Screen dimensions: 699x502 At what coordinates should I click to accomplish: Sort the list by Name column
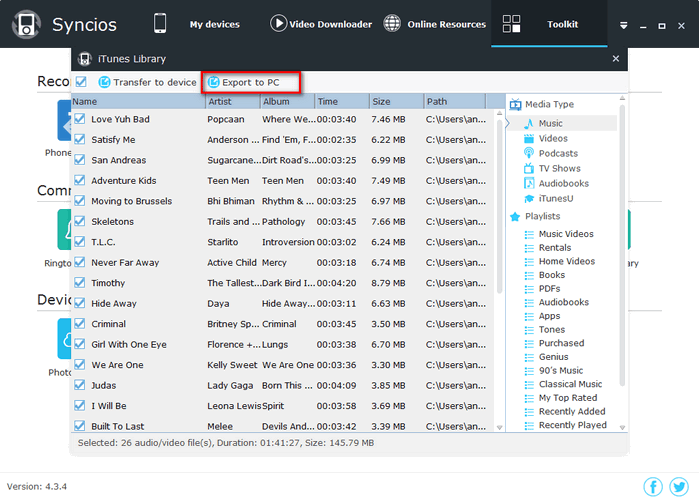tap(138, 101)
